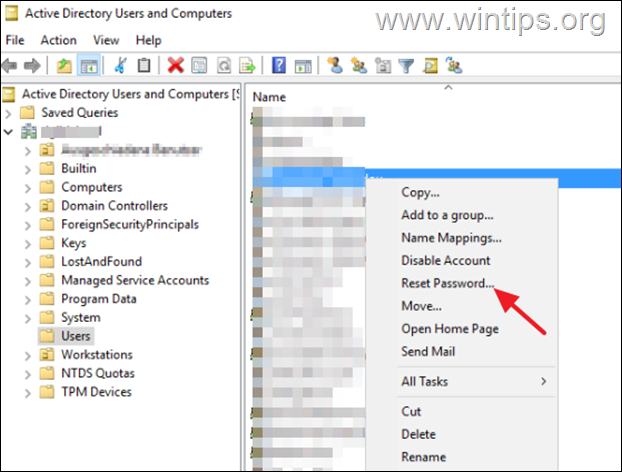Choose Cut from context menu
The image size is (622, 472).
pos(411,411)
